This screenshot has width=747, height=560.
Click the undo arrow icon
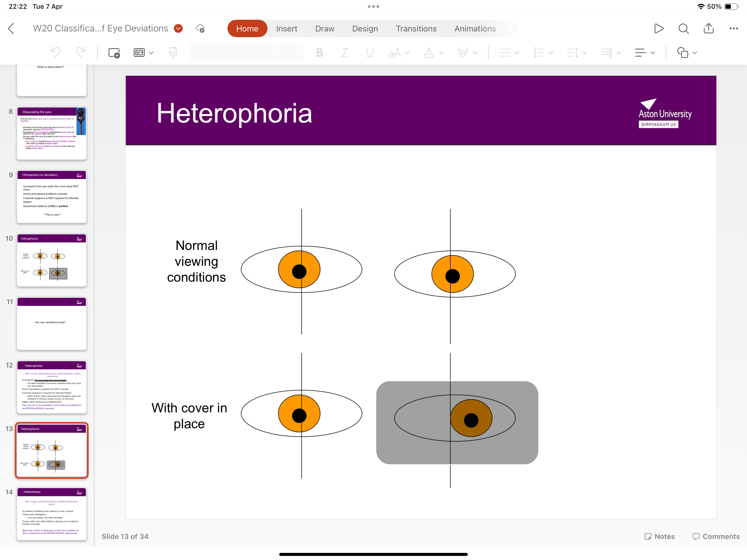pos(56,53)
